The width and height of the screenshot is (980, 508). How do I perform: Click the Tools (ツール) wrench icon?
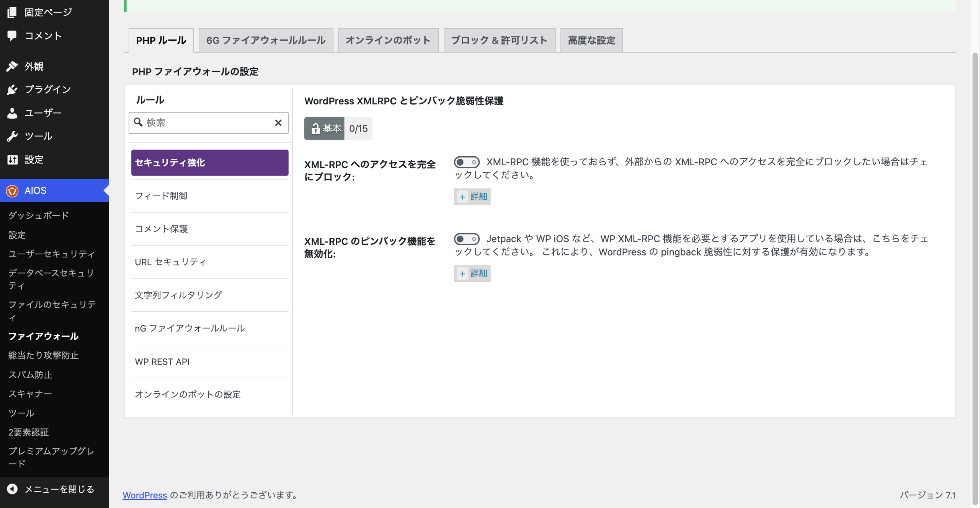tap(12, 136)
